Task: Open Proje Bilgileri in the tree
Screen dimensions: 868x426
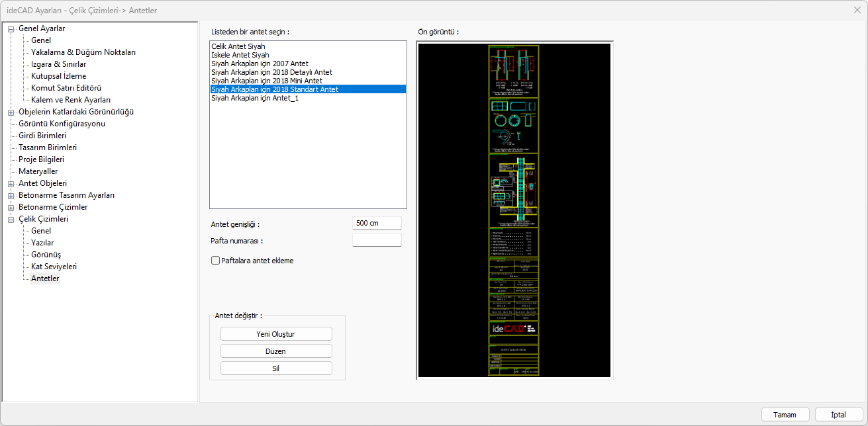Action: click(x=41, y=159)
